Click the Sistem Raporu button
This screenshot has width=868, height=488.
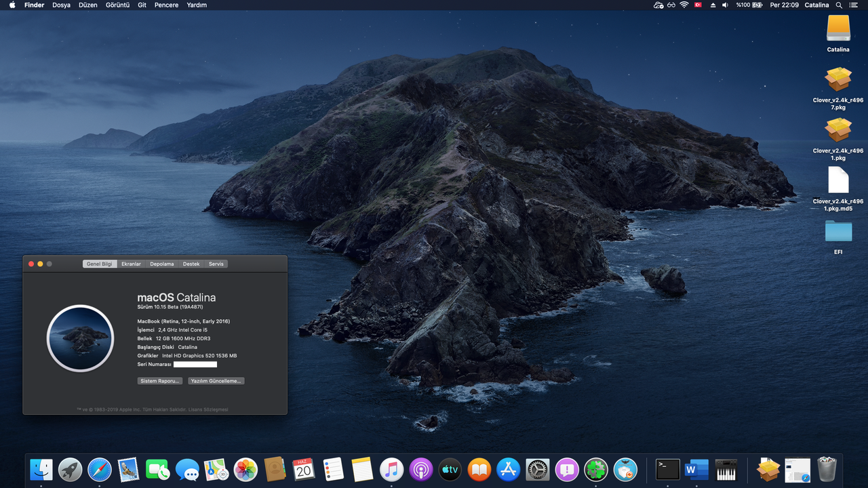pyautogui.click(x=160, y=381)
